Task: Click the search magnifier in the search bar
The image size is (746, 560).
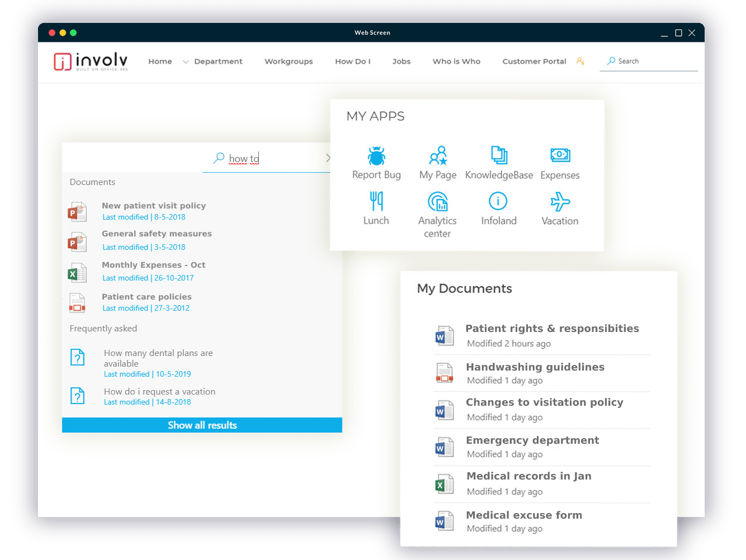Action: [x=219, y=158]
